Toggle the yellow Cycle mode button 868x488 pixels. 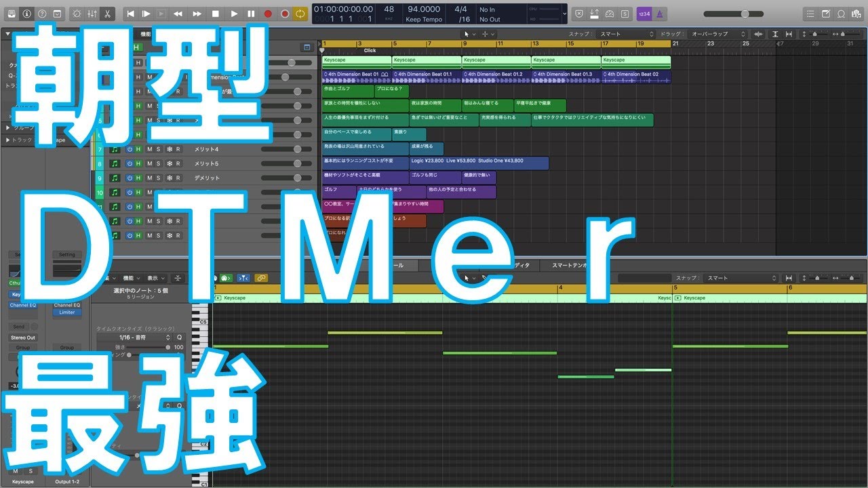[300, 14]
